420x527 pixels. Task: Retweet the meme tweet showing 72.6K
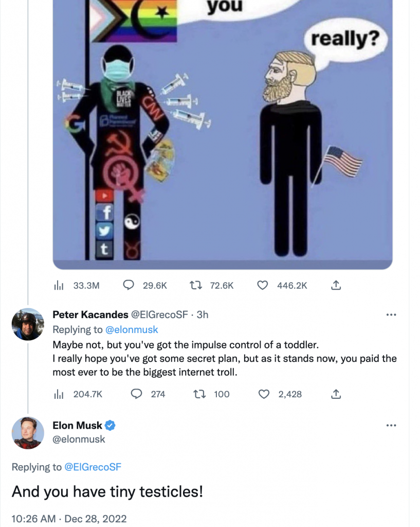coord(196,285)
